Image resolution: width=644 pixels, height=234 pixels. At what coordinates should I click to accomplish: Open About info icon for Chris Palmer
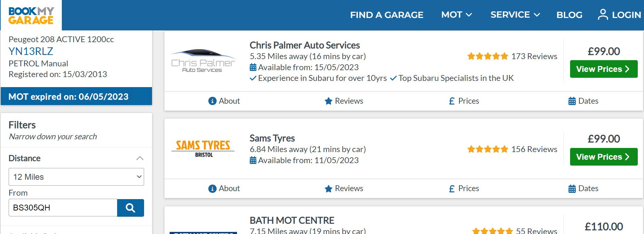click(212, 101)
